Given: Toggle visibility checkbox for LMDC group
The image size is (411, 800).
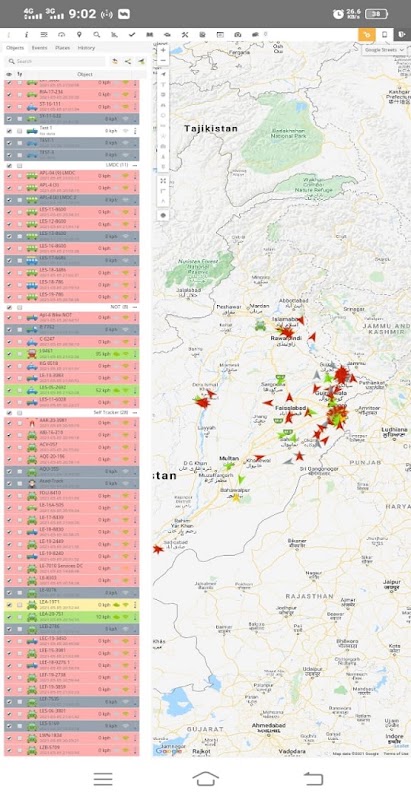Looking at the screenshot, I should [x=9, y=166].
